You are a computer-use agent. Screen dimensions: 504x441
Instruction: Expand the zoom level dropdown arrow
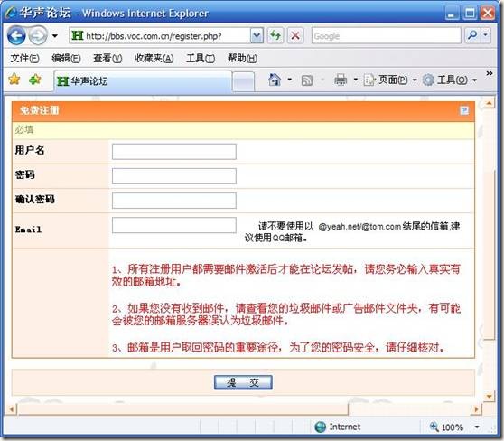[477, 427]
